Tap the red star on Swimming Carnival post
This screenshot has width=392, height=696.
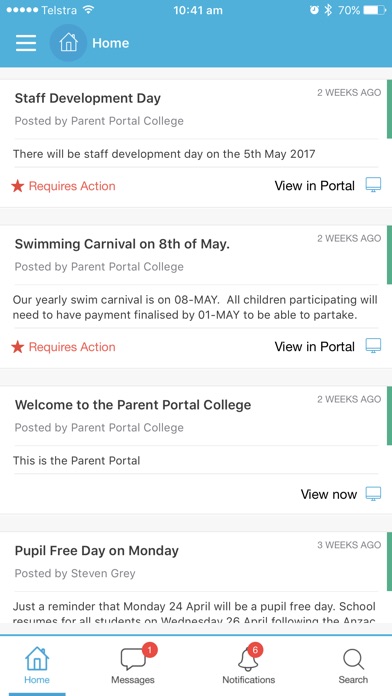[x=17, y=347]
